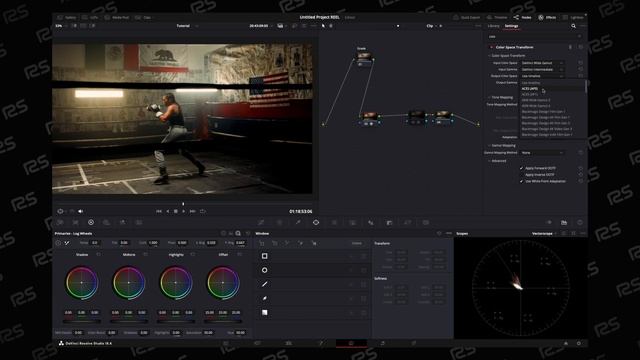Image resolution: width=640 pixels, height=360 pixels.
Task: Toggle Color Space Transform effect enable dot
Action: tap(491, 47)
